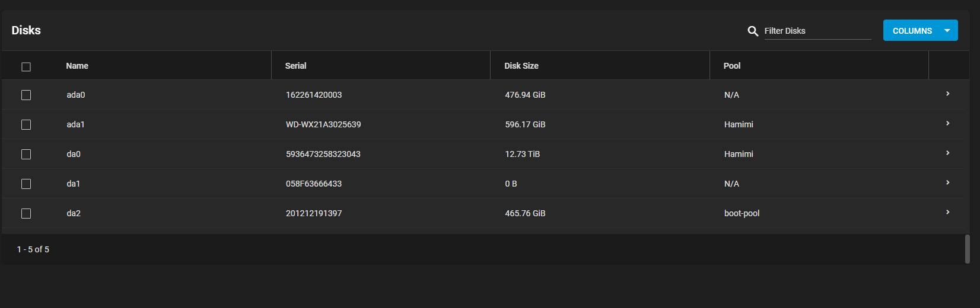Image resolution: width=980 pixels, height=308 pixels.
Task: Check the ada0 disk checkbox
Action: click(x=26, y=95)
